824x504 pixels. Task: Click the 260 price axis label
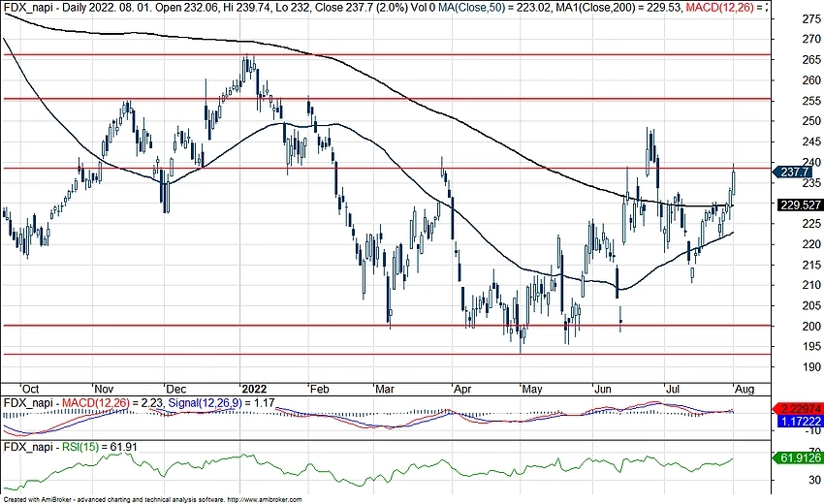click(810, 79)
